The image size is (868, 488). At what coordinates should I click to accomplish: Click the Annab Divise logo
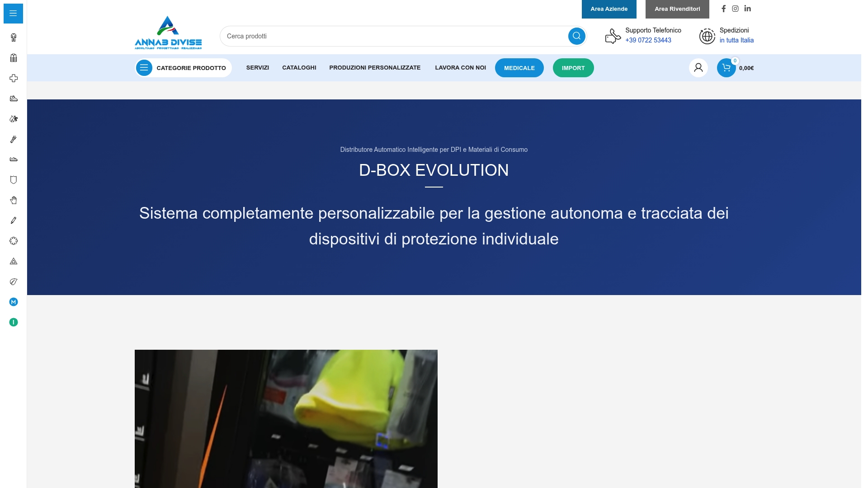(x=168, y=33)
